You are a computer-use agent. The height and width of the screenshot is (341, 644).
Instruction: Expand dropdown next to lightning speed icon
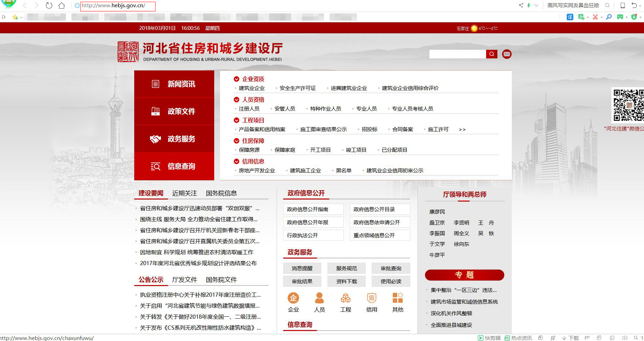pos(536,5)
